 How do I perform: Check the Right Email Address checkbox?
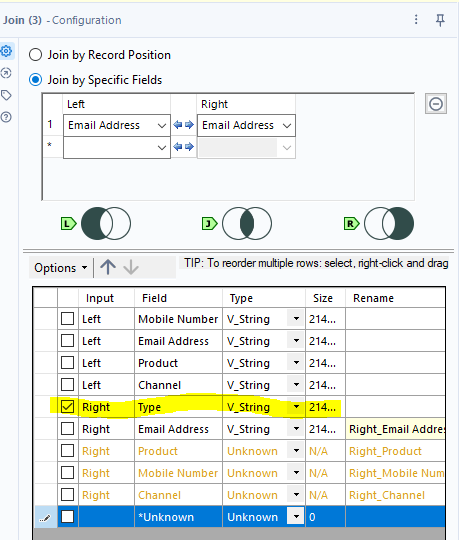67,429
